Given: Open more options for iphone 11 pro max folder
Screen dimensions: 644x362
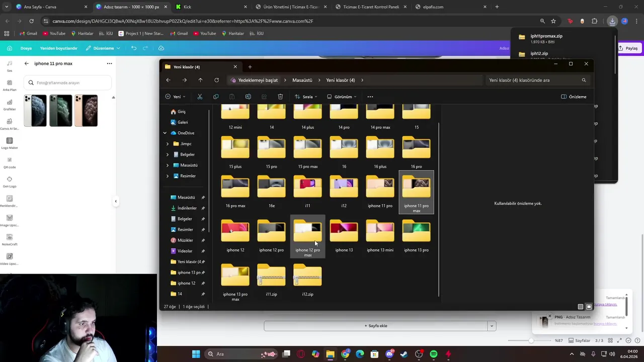Looking at the screenshot, I should (109, 63).
